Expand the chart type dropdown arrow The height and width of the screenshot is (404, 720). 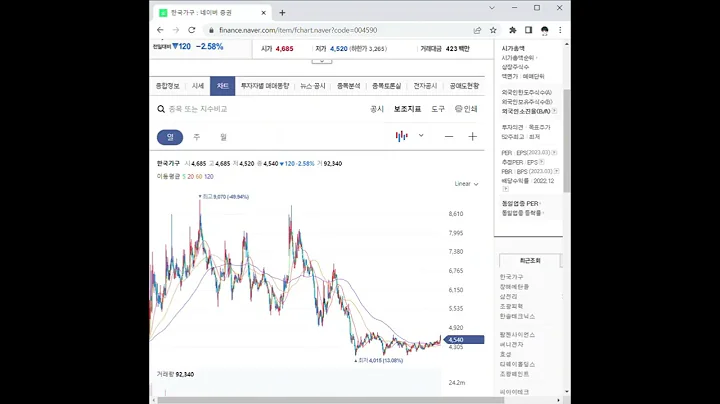point(421,135)
